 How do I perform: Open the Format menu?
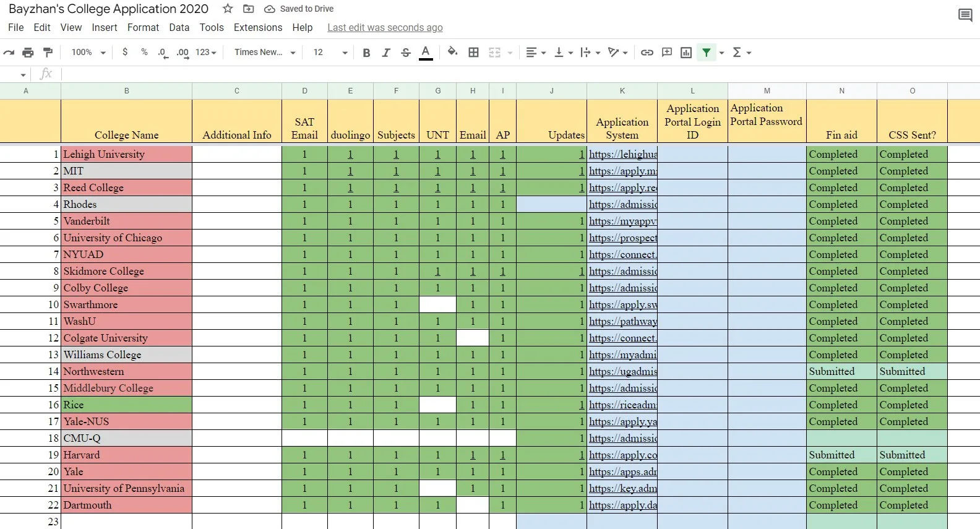coord(143,27)
